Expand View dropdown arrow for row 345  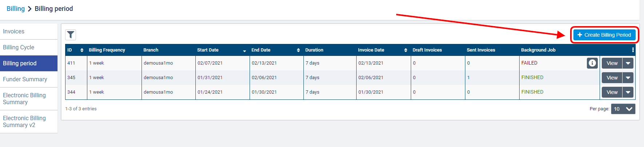628,78
